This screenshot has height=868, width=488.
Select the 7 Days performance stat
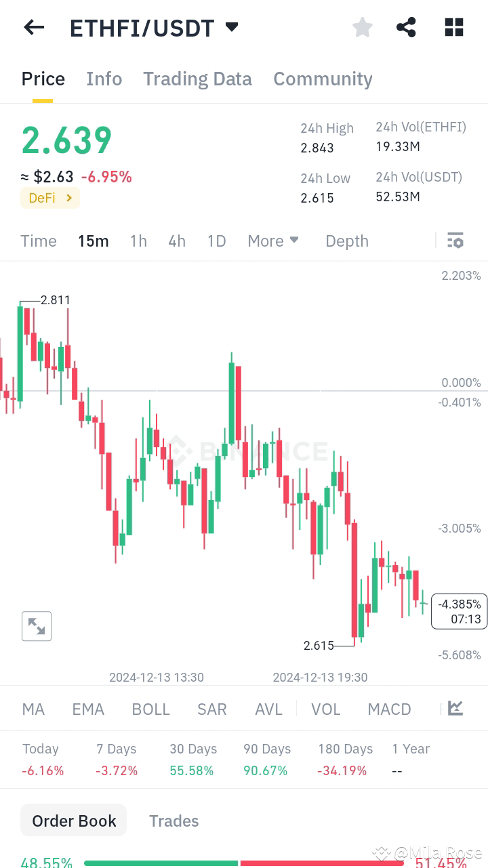tap(116, 759)
